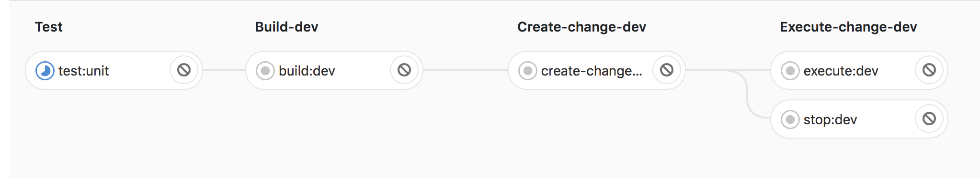Open the test:unit job link
The height and width of the screenshot is (196, 980).
tap(84, 71)
